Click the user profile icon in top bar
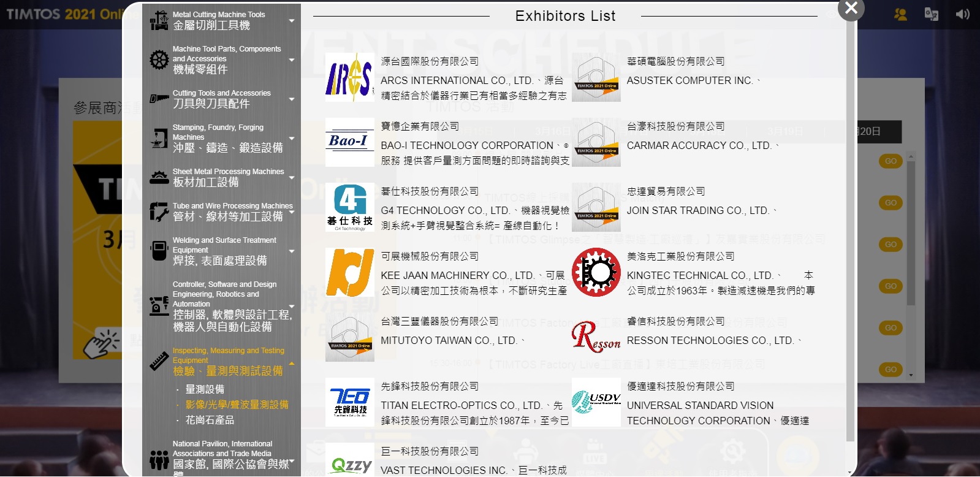Viewport: 980px width, 477px height. (x=900, y=14)
